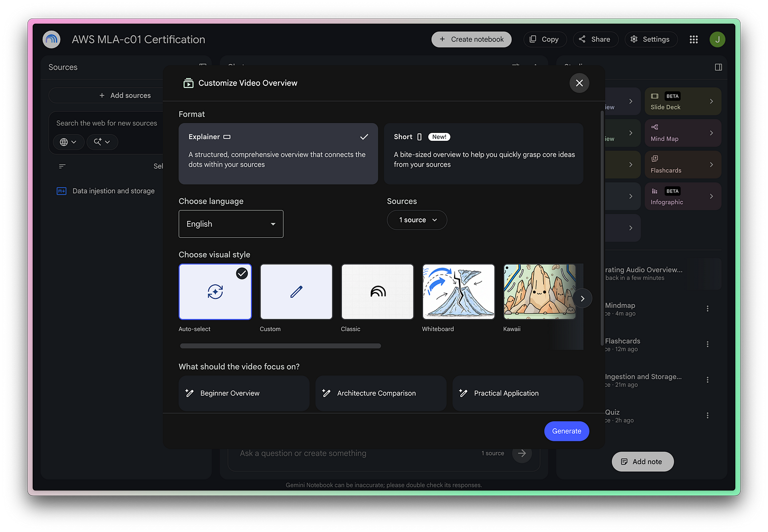Show more visual styles with next arrow
The height and width of the screenshot is (532, 768).
(582, 298)
